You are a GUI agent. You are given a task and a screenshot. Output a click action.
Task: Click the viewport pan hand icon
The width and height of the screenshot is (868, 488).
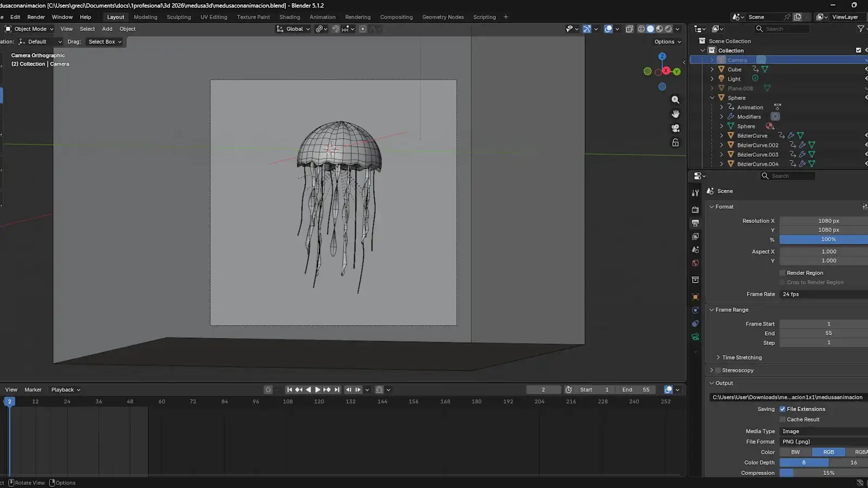click(675, 114)
